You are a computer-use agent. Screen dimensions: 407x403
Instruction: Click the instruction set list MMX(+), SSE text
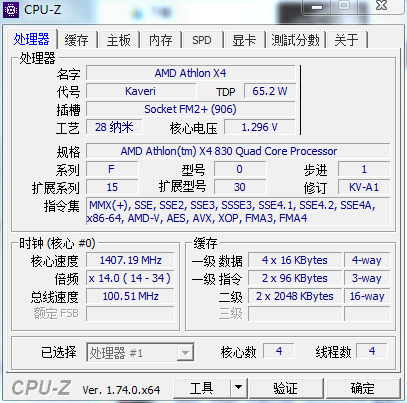pyautogui.click(x=238, y=212)
